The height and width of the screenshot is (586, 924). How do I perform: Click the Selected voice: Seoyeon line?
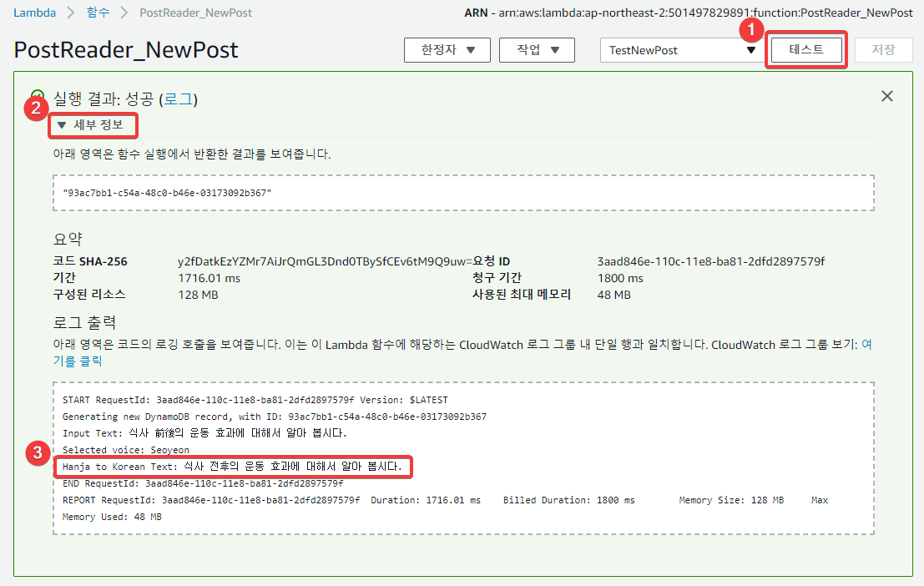point(125,450)
